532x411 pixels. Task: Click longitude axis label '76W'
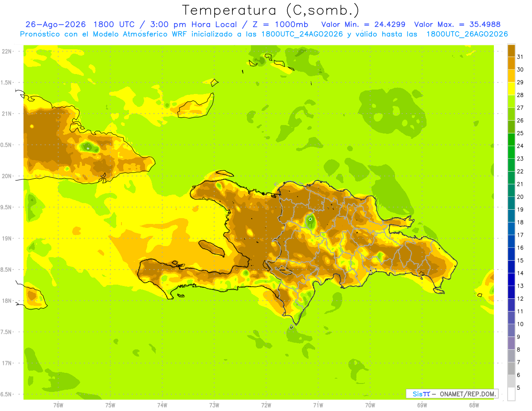tap(58, 405)
